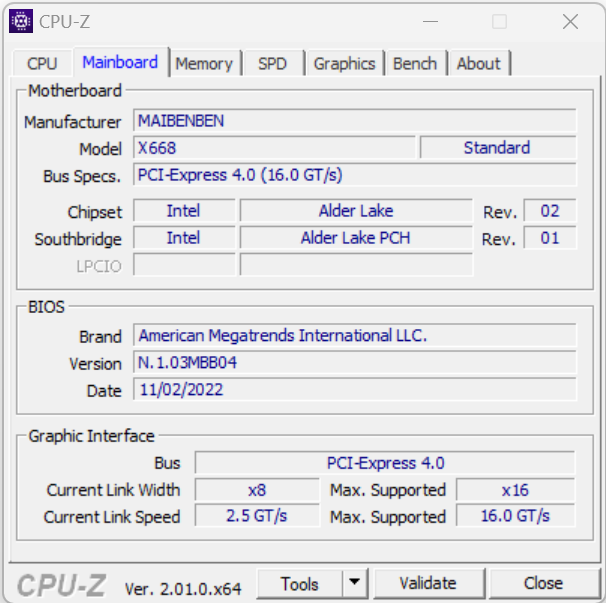
Task: Expand the Tools dropdown arrow
Action: (354, 583)
